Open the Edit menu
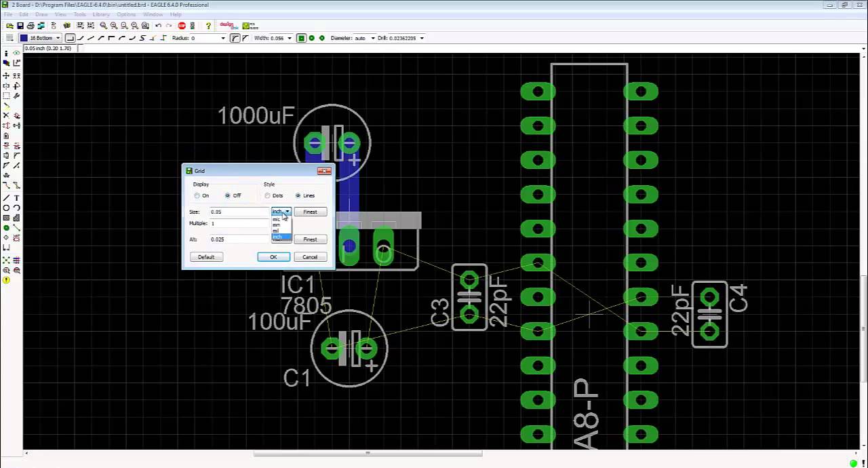The width and height of the screenshot is (868, 468). pos(24,14)
